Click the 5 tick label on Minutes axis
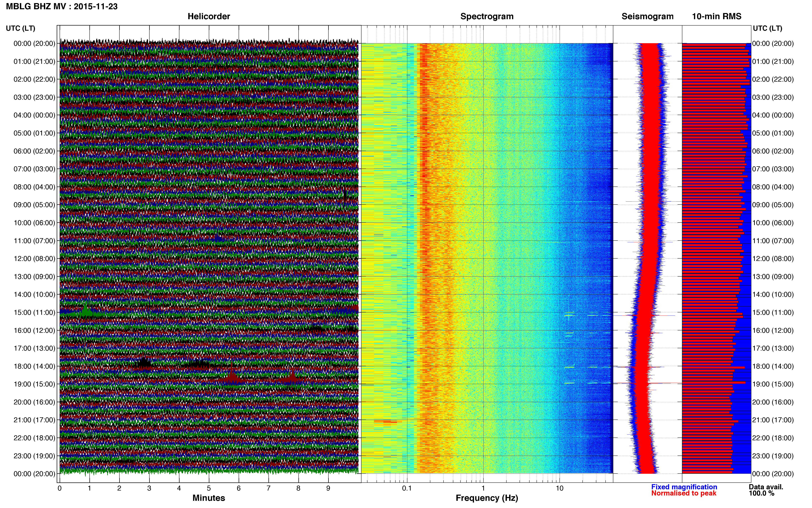Screen dimensions: 812x508 [x=209, y=488]
